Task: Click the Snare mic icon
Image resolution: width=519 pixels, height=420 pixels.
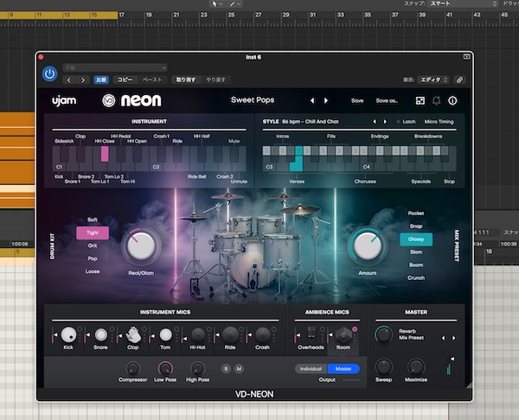Action: [x=100, y=334]
